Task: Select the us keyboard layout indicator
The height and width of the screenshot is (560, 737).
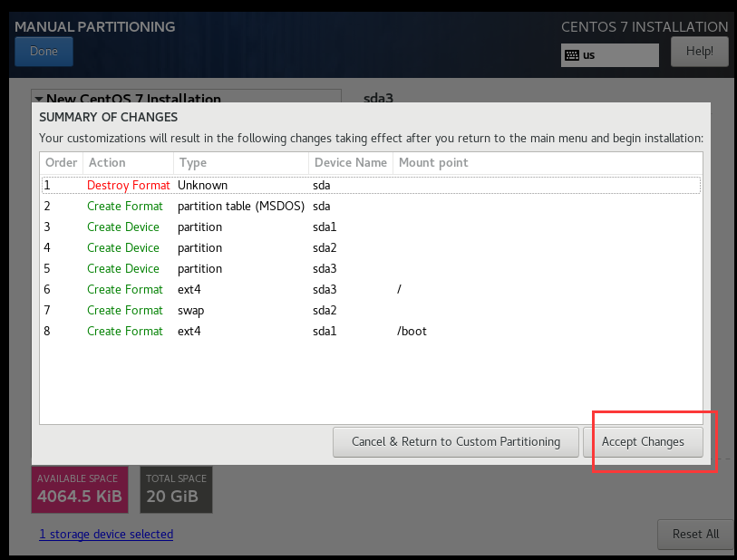Action: [609, 55]
